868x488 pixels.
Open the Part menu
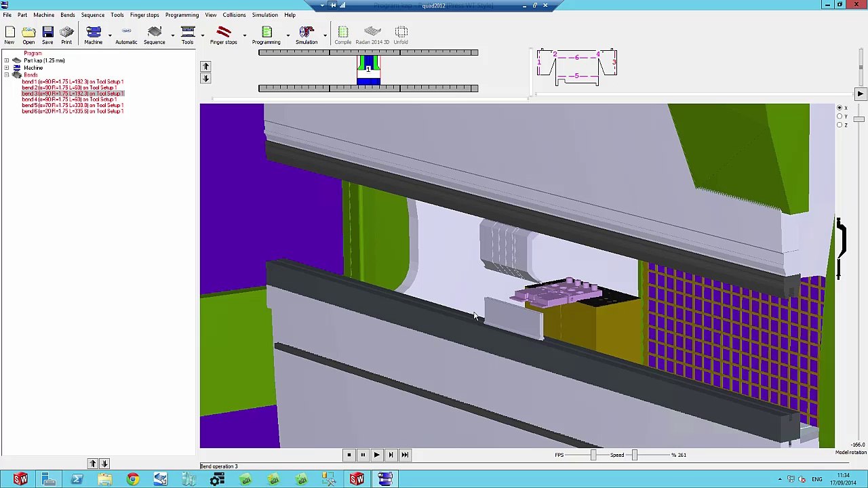pyautogui.click(x=22, y=15)
